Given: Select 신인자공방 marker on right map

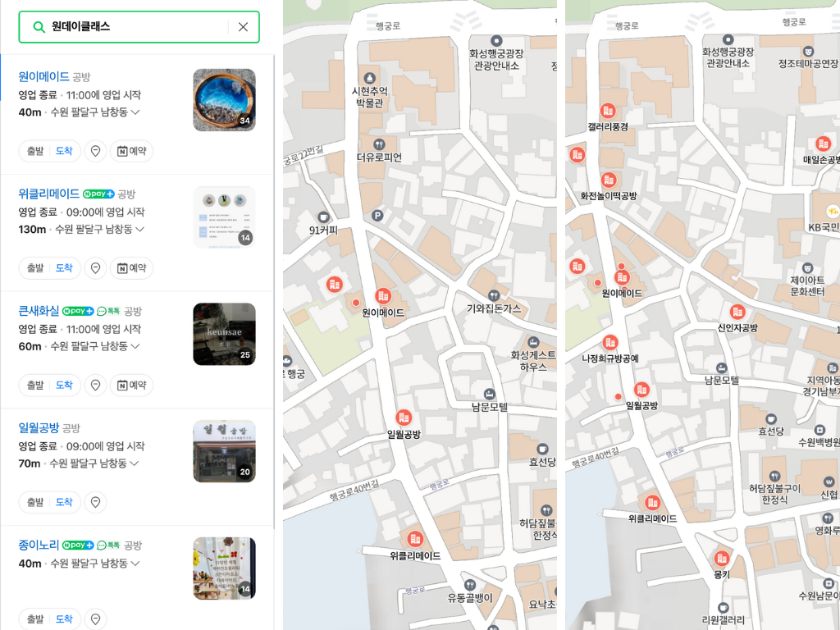Looking at the screenshot, I should point(737,312).
